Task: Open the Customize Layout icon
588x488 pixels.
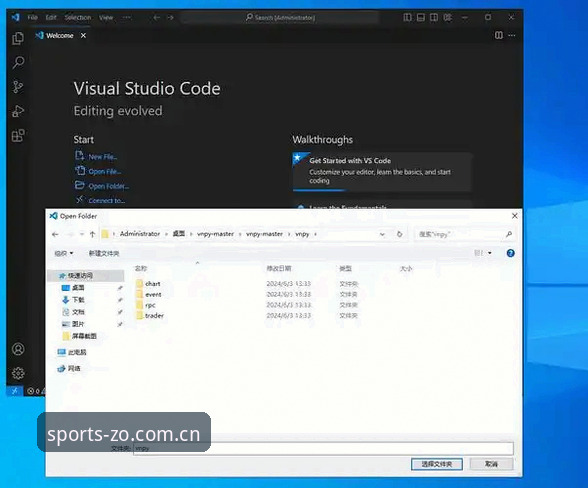Action: tap(448, 17)
